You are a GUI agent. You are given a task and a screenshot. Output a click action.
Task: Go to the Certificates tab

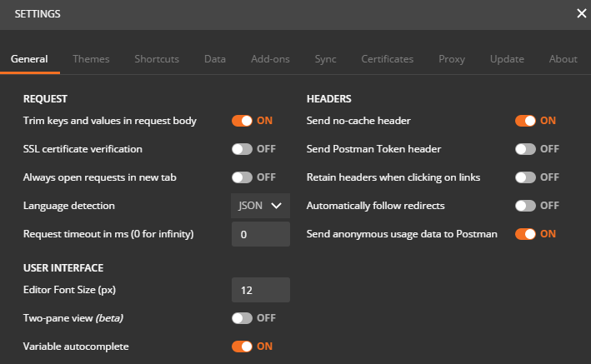click(x=388, y=59)
